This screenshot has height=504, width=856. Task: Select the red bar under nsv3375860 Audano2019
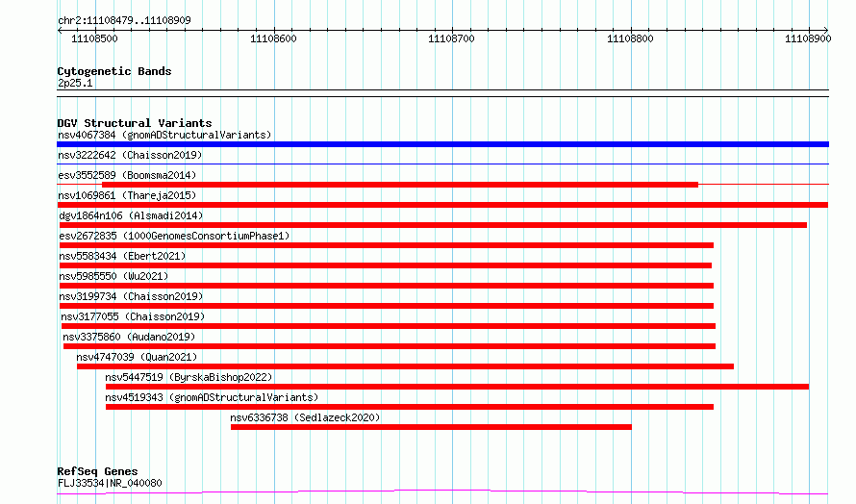[x=390, y=346]
